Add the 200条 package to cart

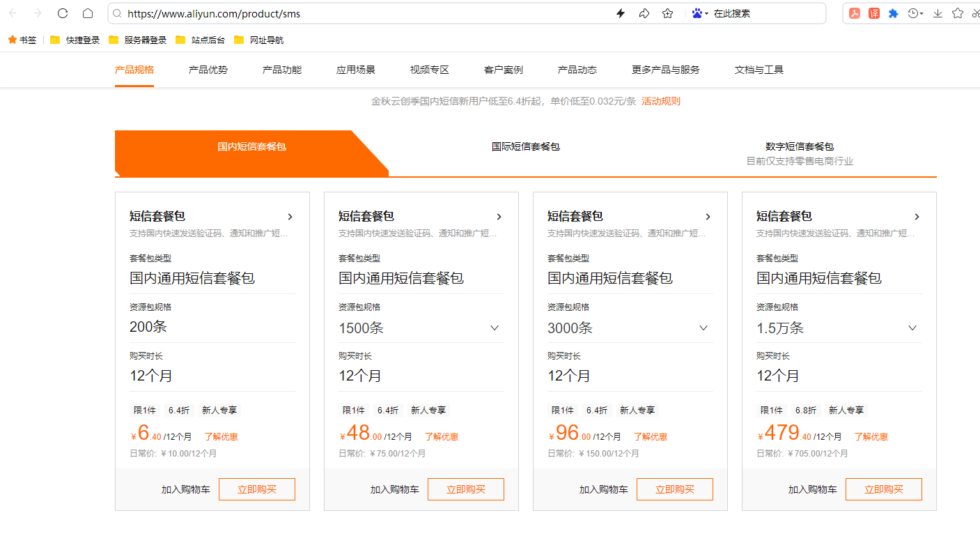coord(186,489)
